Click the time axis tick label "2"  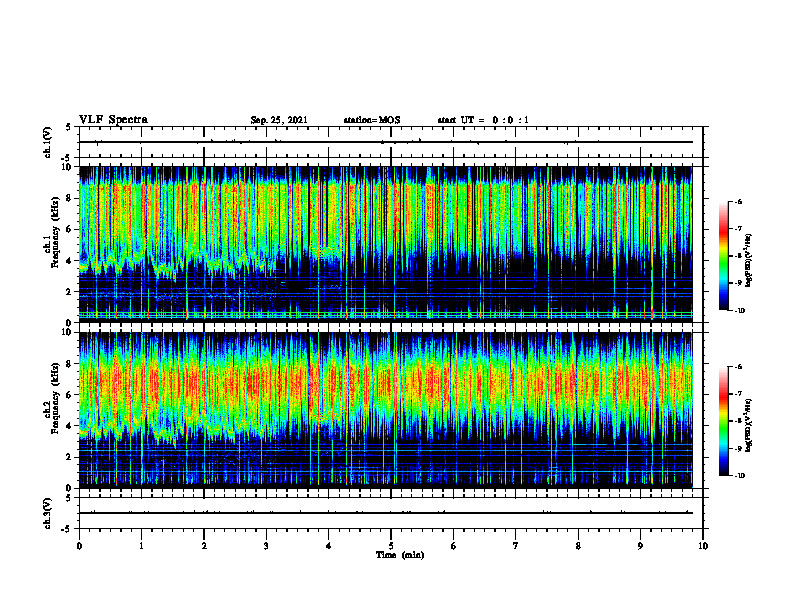(x=204, y=546)
